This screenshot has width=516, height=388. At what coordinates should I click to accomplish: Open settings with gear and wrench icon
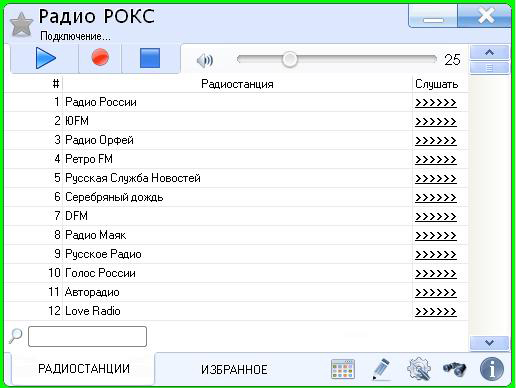419,369
